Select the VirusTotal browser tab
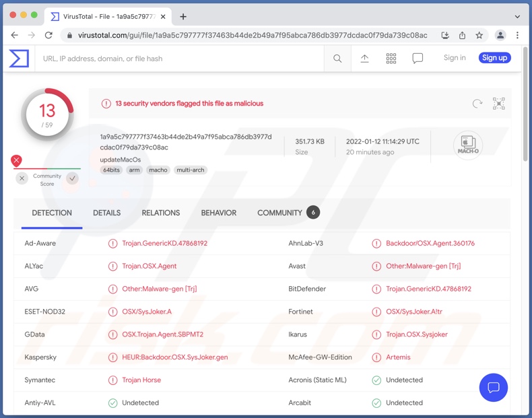The image size is (532, 418). (x=108, y=17)
